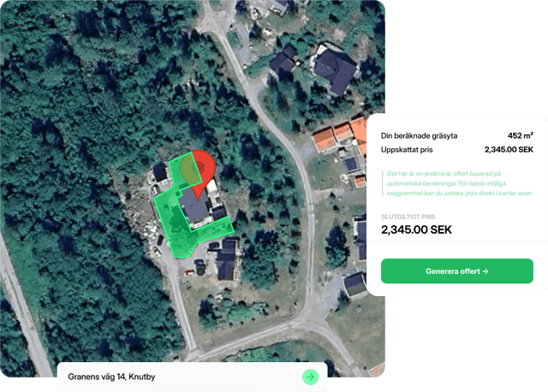Submit address with green arrow button
This screenshot has width=548, height=392.
coord(310,377)
